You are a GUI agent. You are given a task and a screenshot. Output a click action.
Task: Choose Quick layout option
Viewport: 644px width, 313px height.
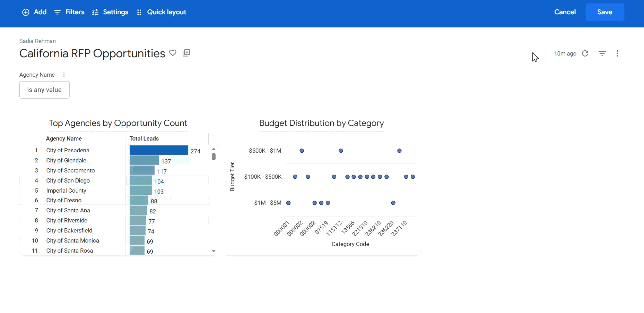tap(162, 12)
